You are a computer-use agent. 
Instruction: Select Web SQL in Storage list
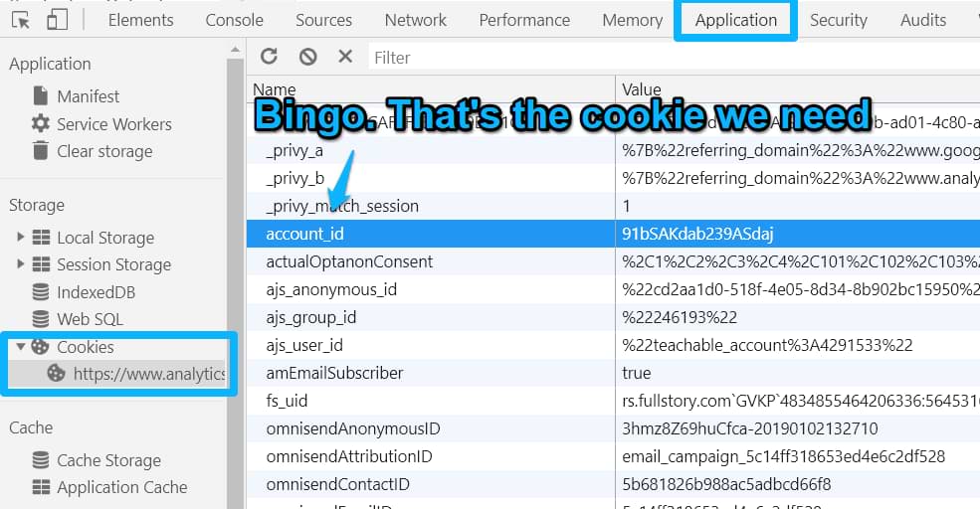[90, 319]
